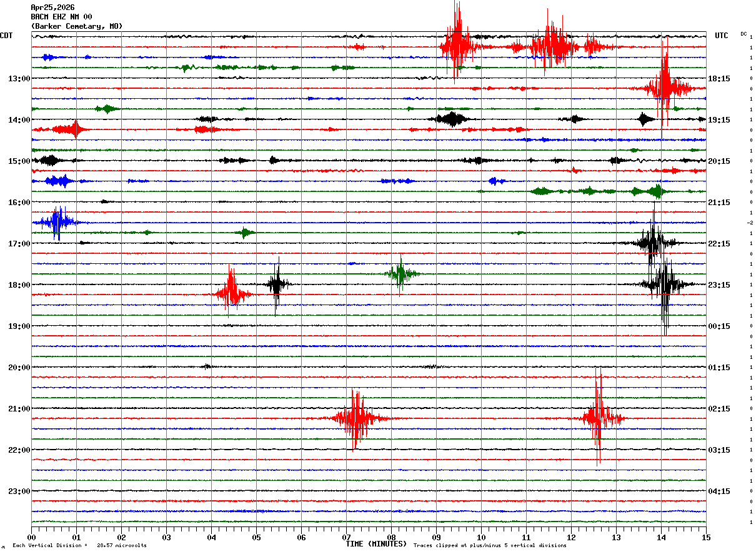
Task: Select the 22:00 CDT row label
Action: (x=19, y=450)
